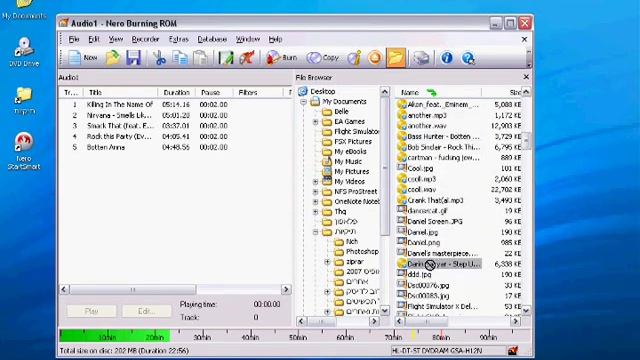Screen dimensions: 640x360
Task: Open the Hebrew-named folder on desktop
Action: click(x=24, y=101)
